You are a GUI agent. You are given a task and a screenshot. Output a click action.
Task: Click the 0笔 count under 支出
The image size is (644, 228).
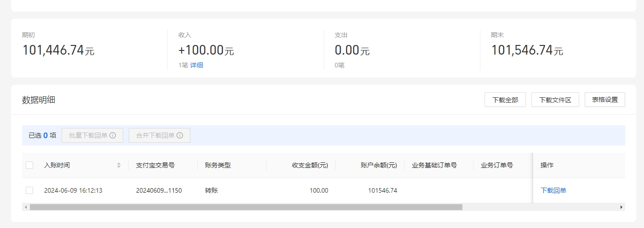click(x=340, y=65)
